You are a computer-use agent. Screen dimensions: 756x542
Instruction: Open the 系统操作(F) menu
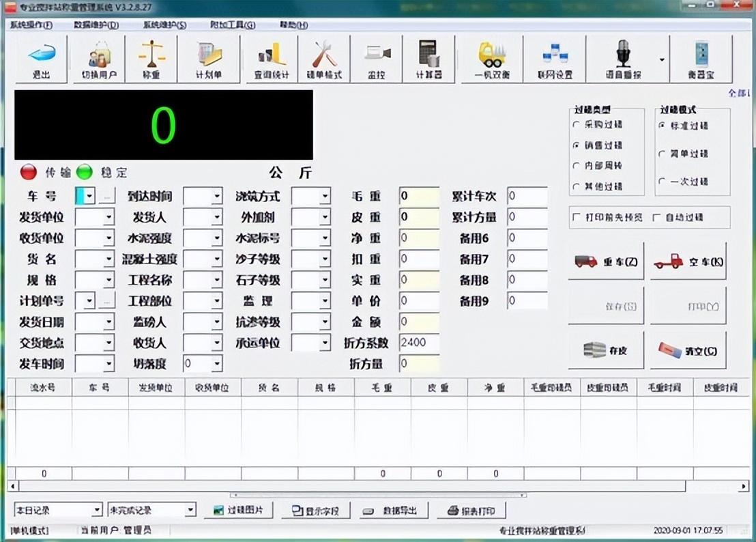click(x=31, y=25)
